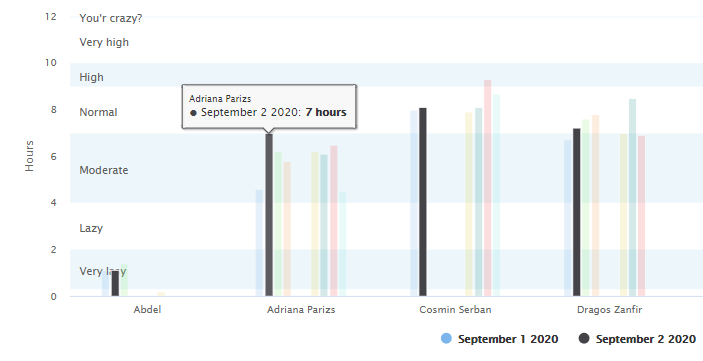This screenshot has height=361, width=703.
Task: Click the light blue September 1 bar for Adriana
Action: point(259,243)
